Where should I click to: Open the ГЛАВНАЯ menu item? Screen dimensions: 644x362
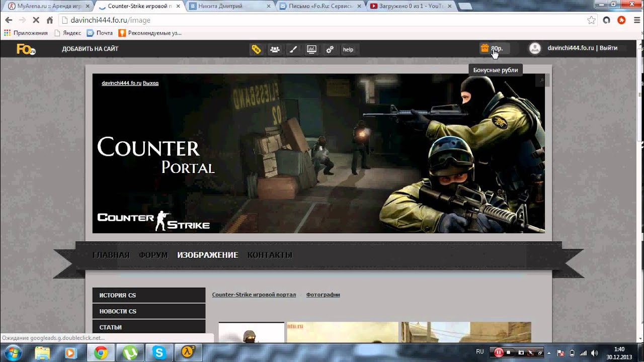coord(111,255)
